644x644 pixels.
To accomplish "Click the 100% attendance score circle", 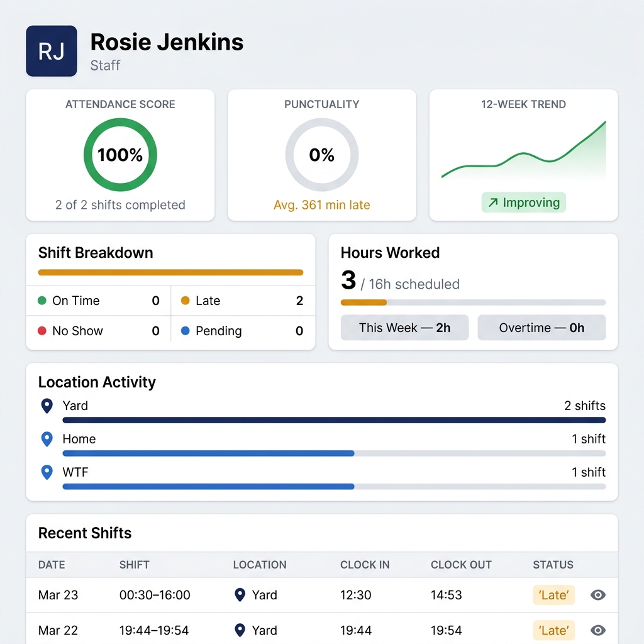I will [x=120, y=155].
